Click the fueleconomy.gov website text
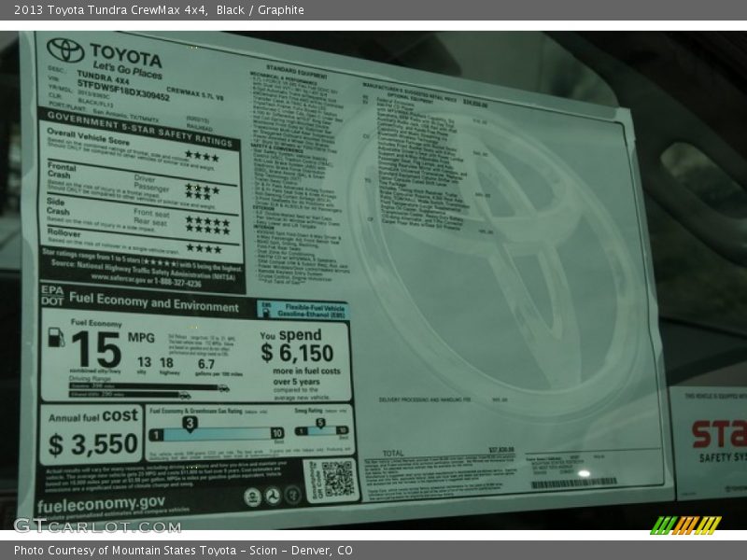The height and width of the screenshot is (560, 747). 101,504
